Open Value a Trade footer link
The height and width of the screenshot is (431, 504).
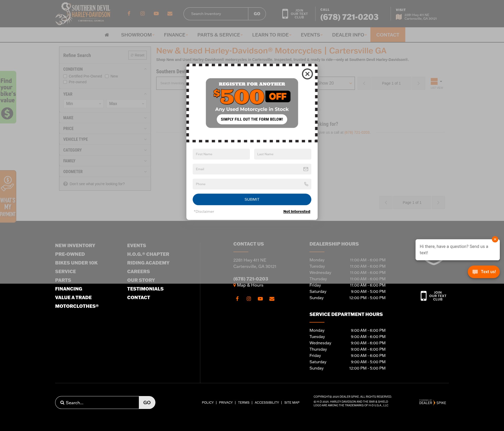coord(73,297)
